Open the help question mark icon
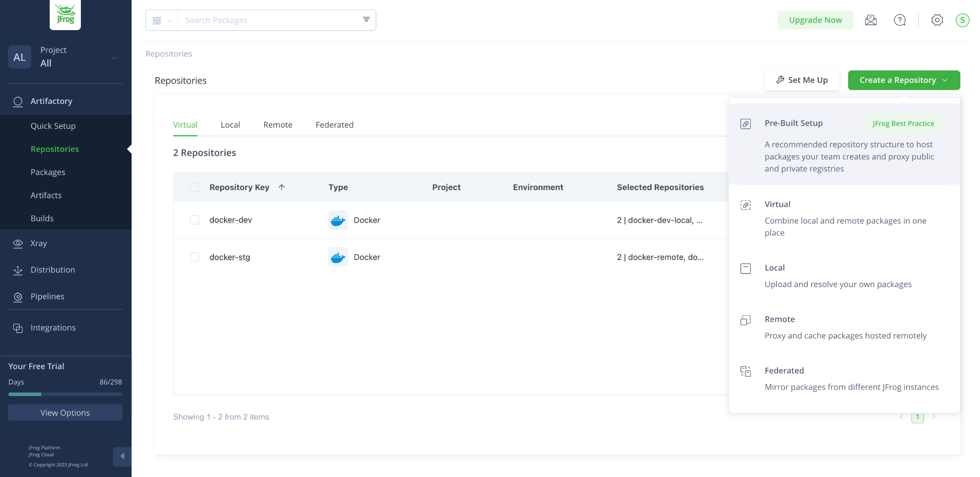 [900, 20]
